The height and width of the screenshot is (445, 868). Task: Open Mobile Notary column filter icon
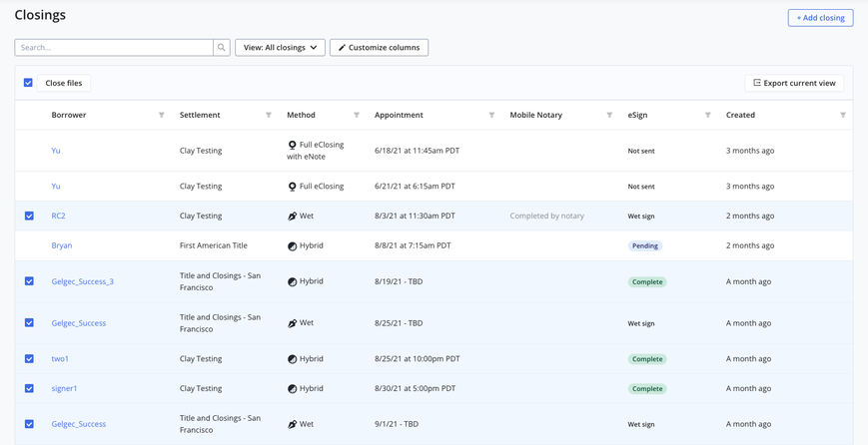(609, 115)
